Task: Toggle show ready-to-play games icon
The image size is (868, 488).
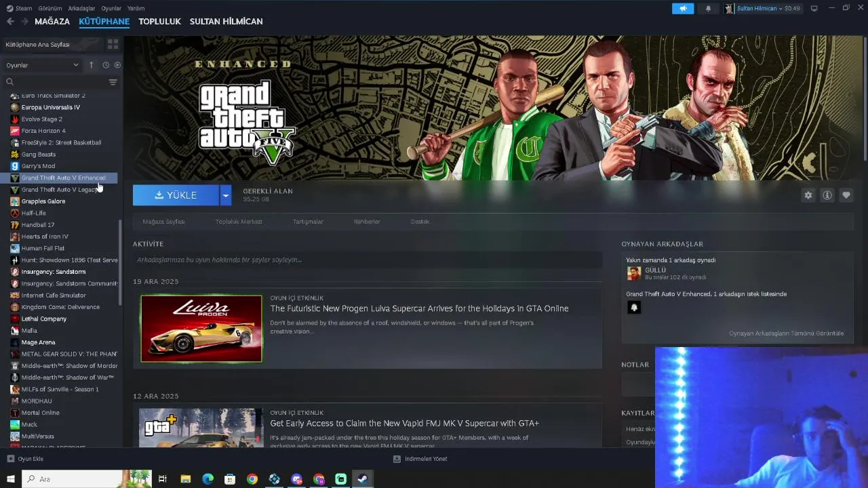Action: 117,65
